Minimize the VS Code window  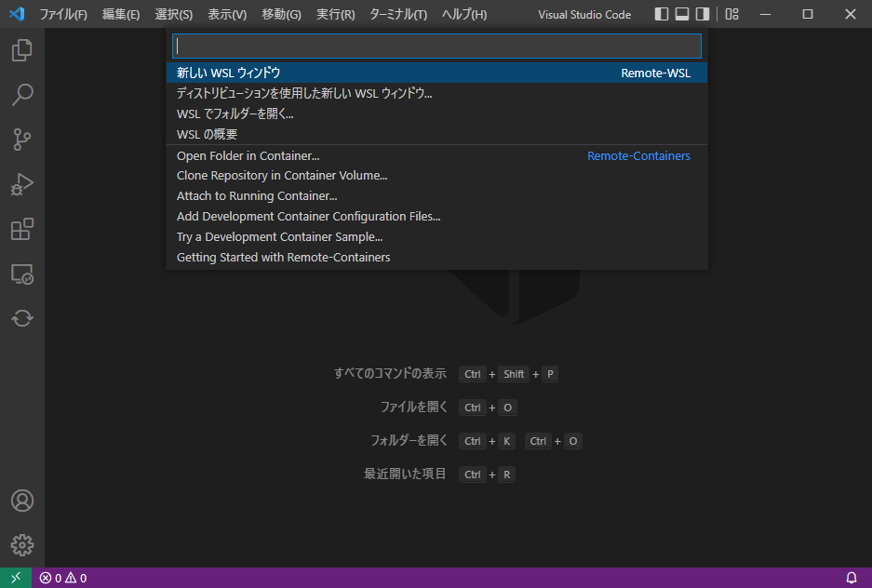(x=765, y=14)
